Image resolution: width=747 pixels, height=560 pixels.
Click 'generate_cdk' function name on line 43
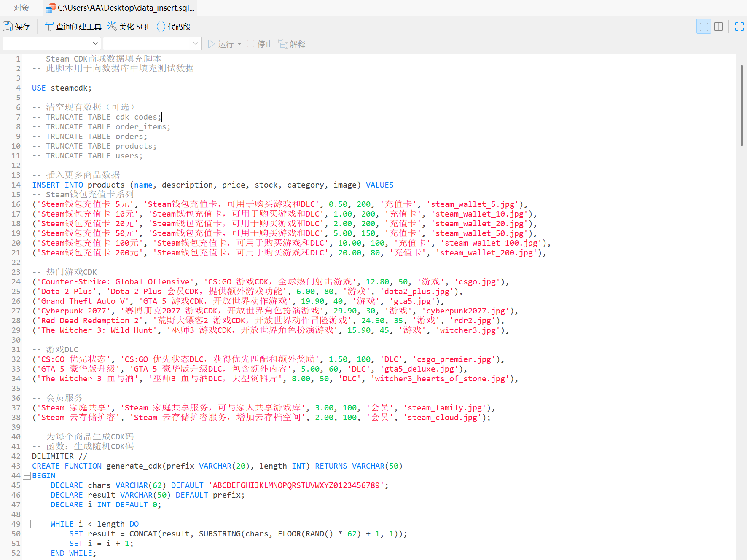(134, 466)
